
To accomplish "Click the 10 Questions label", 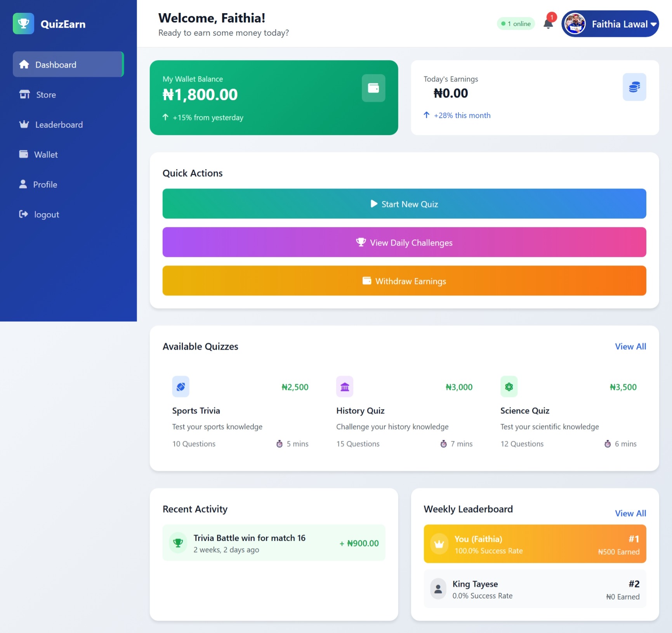I will [x=194, y=444].
